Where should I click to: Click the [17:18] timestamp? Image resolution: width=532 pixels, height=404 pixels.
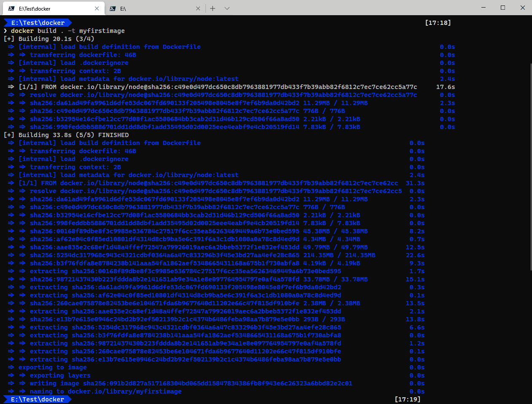(x=438, y=23)
